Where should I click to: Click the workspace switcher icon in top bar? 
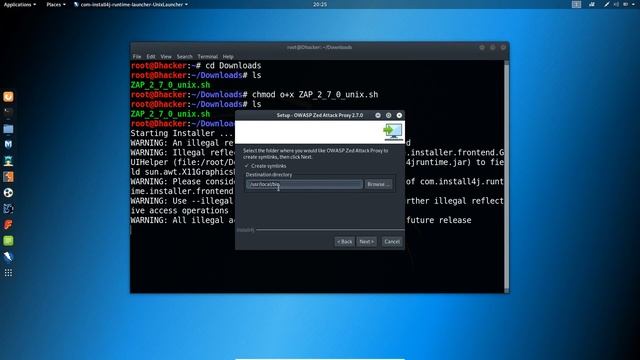tap(576, 4)
